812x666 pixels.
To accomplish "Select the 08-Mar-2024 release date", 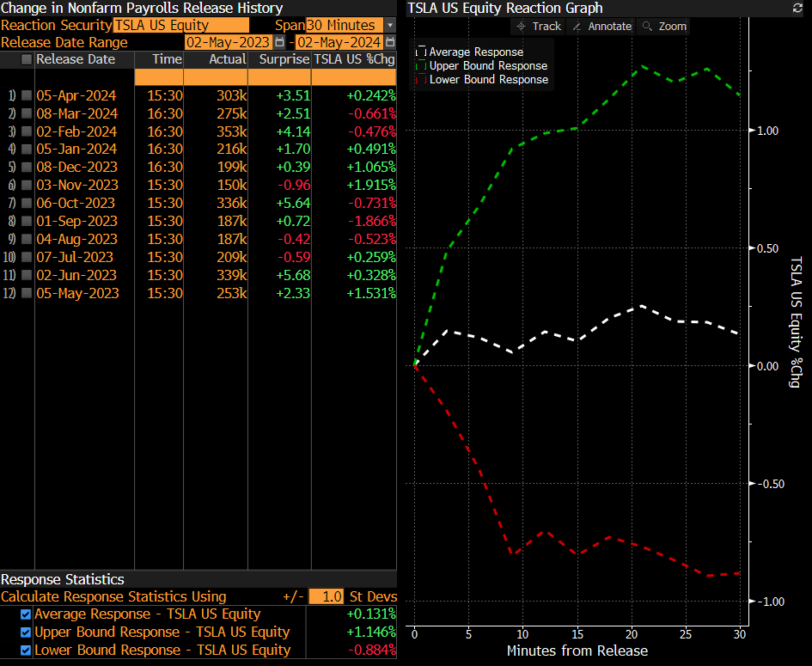I will click(x=77, y=114).
